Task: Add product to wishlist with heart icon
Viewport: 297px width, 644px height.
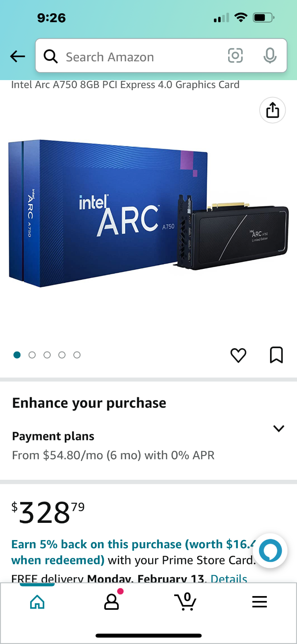Action: point(238,355)
